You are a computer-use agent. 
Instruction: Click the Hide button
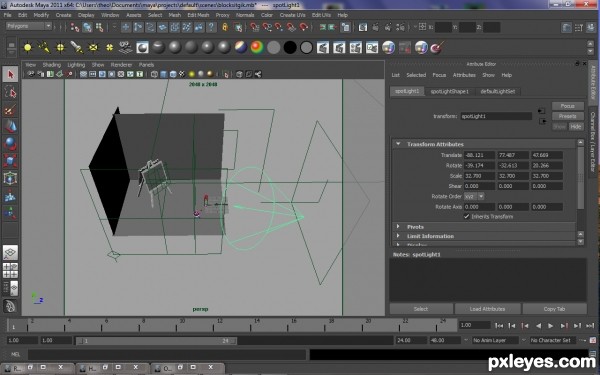coord(576,127)
